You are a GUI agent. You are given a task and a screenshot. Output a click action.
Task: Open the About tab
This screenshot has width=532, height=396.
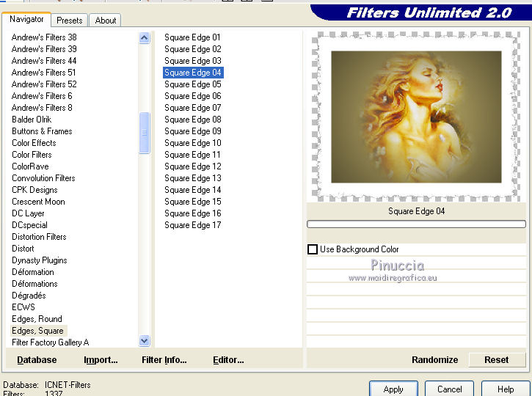tap(106, 21)
